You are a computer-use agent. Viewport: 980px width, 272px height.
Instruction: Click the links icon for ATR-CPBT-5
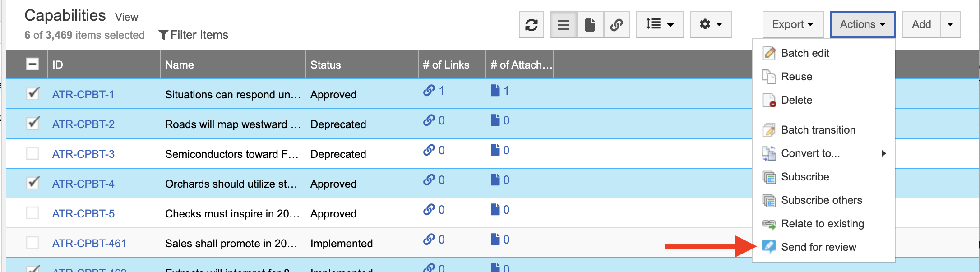[429, 210]
